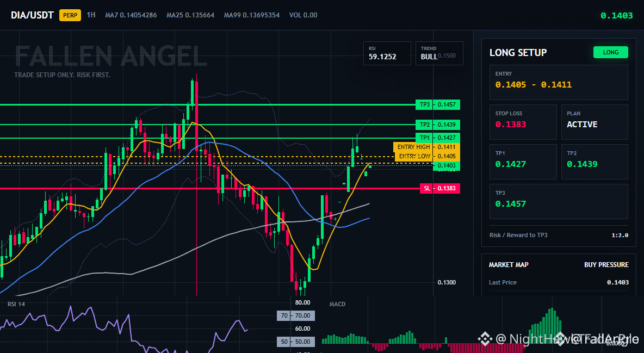
Task: Click the STOP LOSS 0.1383 card
Action: [x=523, y=122]
